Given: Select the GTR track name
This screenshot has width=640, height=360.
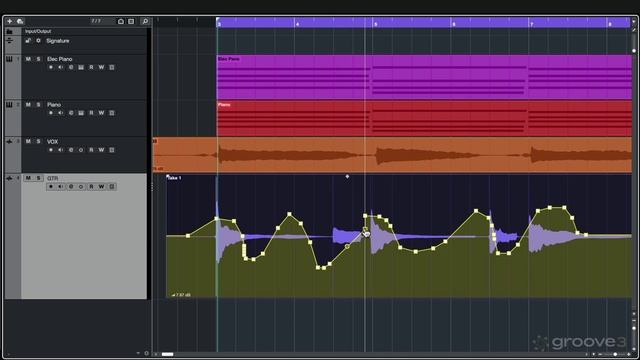Looking at the screenshot, I should (x=52, y=178).
